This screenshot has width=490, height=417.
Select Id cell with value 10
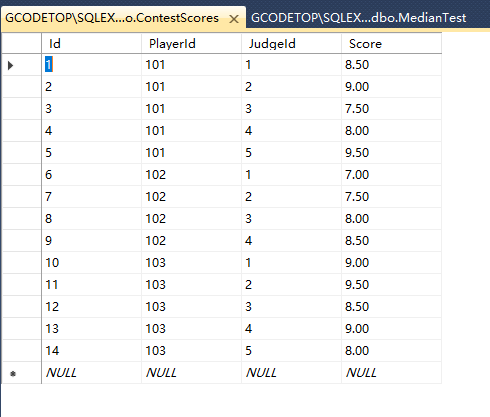tap(92, 263)
